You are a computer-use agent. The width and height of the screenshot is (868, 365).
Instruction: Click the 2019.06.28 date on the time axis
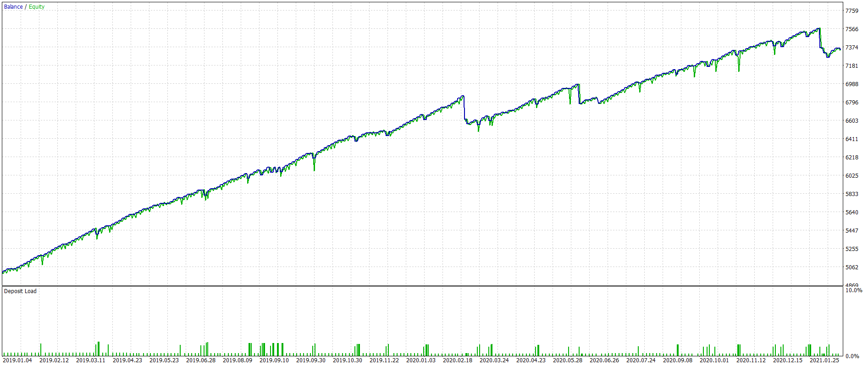[201, 360]
